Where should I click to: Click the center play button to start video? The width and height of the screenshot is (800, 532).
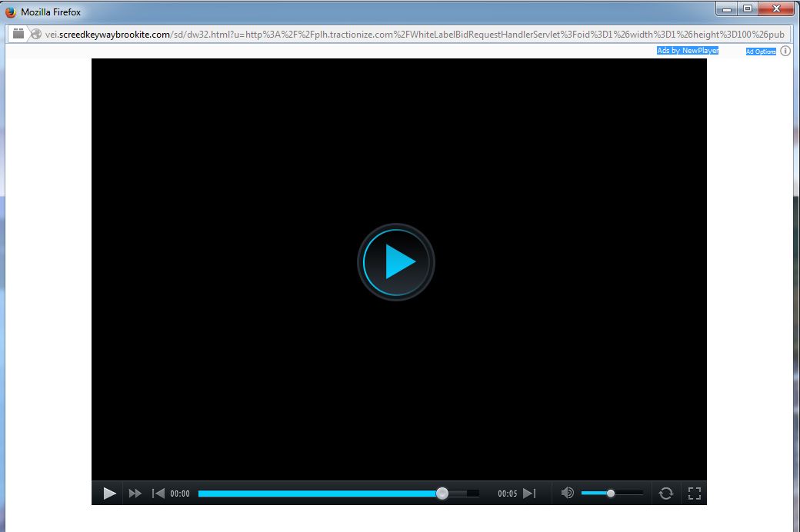pyautogui.click(x=395, y=261)
